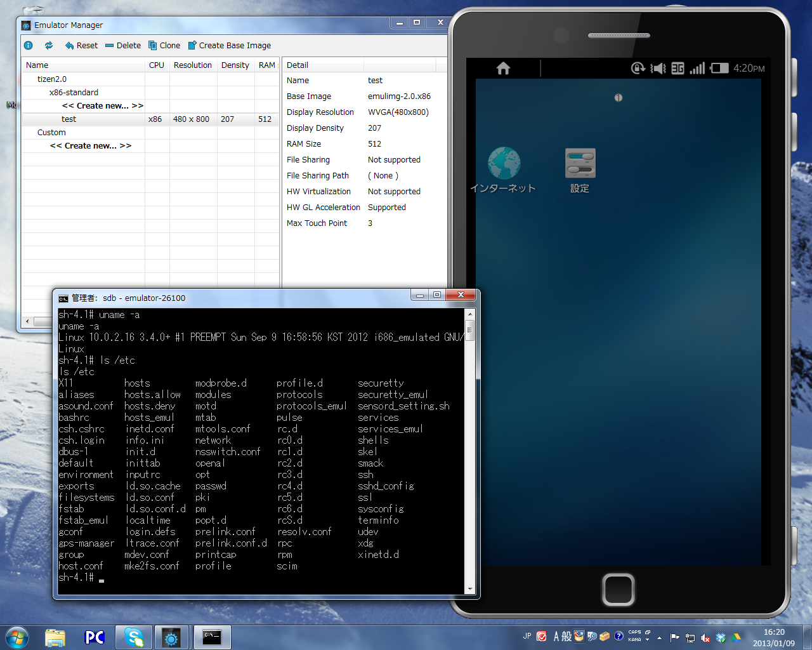
Task: Open Skype from the taskbar
Action: click(x=134, y=637)
